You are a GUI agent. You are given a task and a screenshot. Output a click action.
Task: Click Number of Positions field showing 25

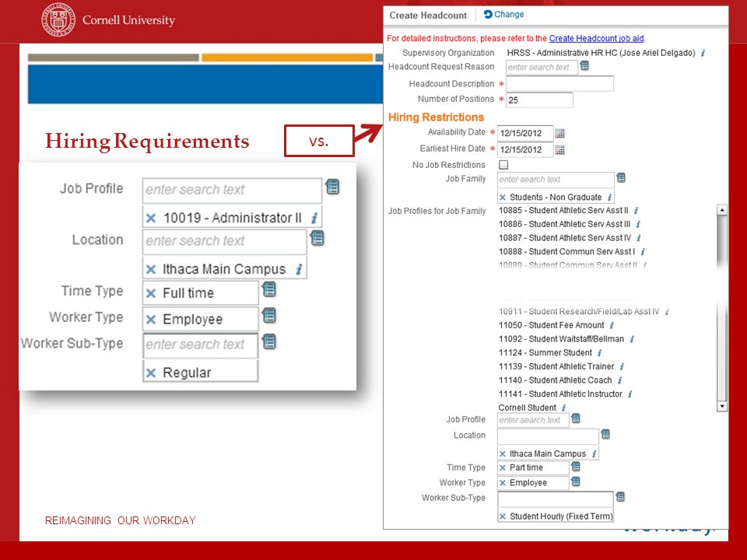(x=539, y=100)
